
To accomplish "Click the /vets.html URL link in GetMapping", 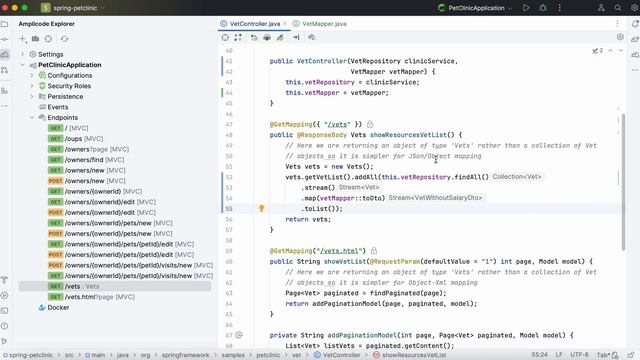I will [x=339, y=251].
